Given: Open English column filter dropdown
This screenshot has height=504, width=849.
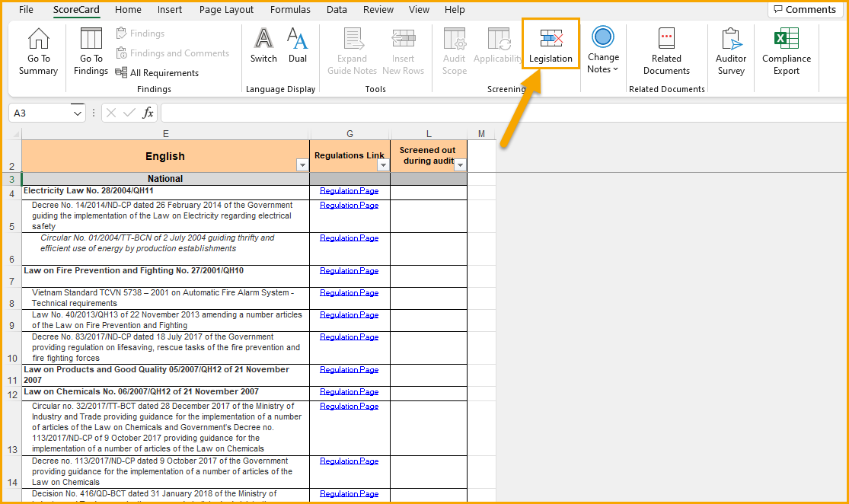Looking at the screenshot, I should tap(302, 165).
